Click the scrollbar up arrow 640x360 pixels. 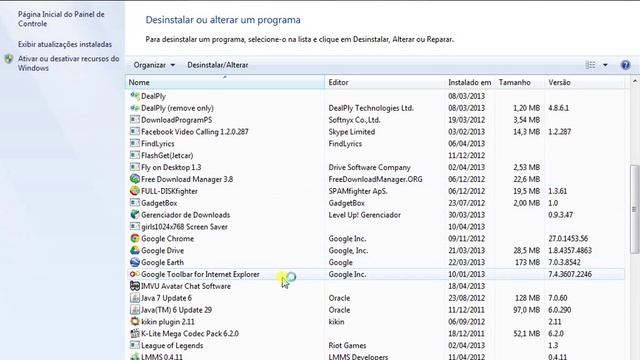(635, 82)
